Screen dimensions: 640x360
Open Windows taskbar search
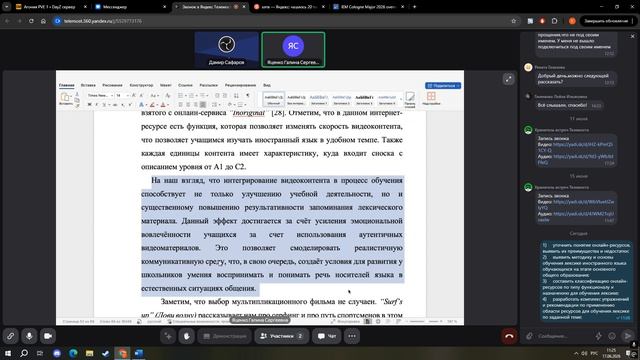[x=24, y=353]
